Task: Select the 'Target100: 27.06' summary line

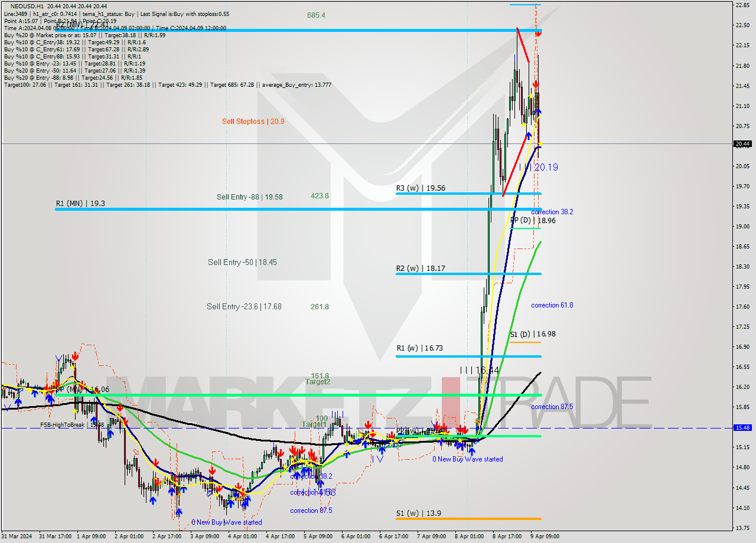Action: coord(168,84)
